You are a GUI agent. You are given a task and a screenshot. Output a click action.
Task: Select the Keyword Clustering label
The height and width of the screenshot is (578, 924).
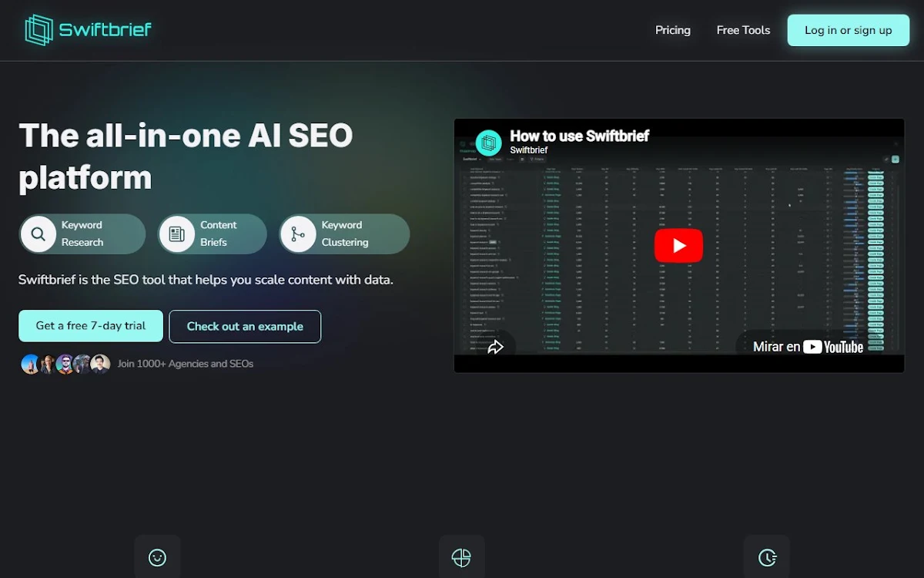tap(345, 234)
